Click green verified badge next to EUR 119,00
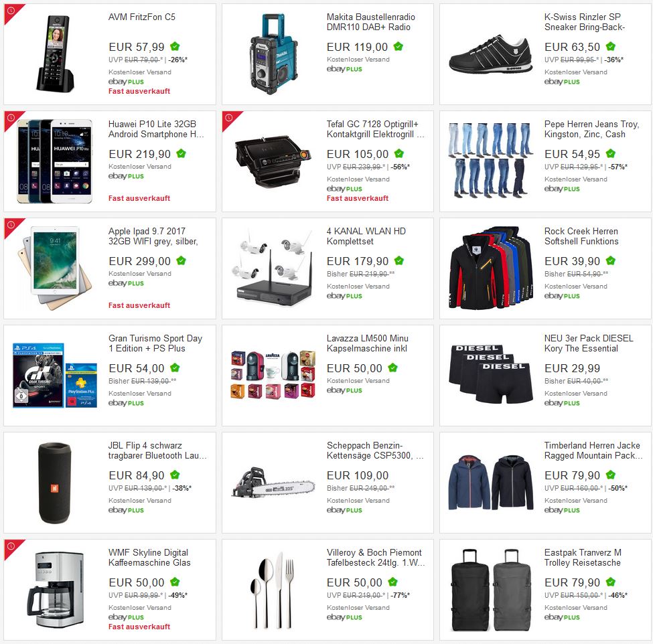Screen dimensions: 653x644 click(x=398, y=47)
